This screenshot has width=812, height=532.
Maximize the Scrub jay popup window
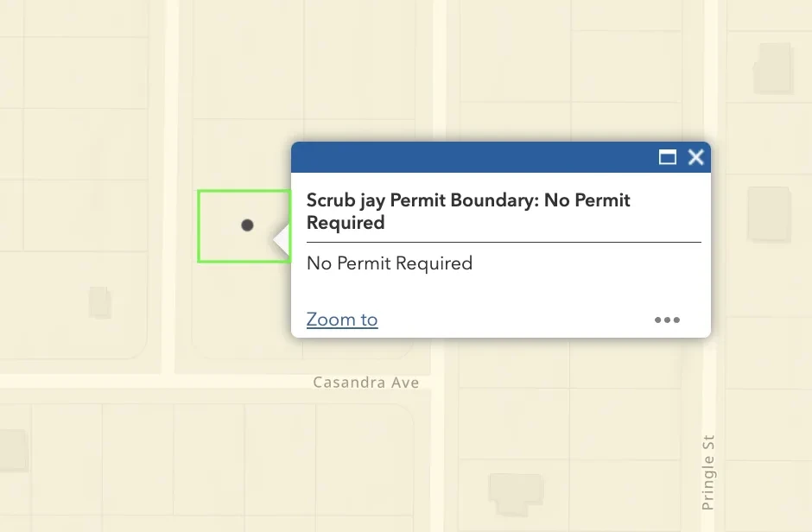click(x=667, y=157)
